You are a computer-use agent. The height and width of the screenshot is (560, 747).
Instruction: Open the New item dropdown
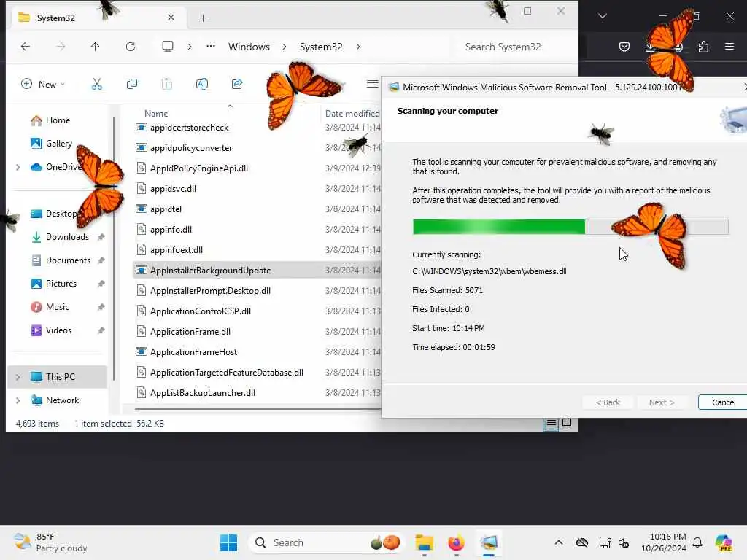(43, 85)
